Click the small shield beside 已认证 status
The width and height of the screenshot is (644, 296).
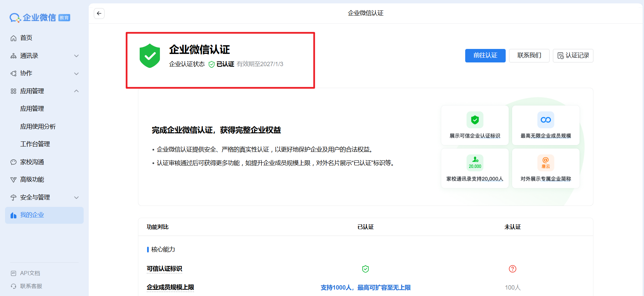point(212,64)
